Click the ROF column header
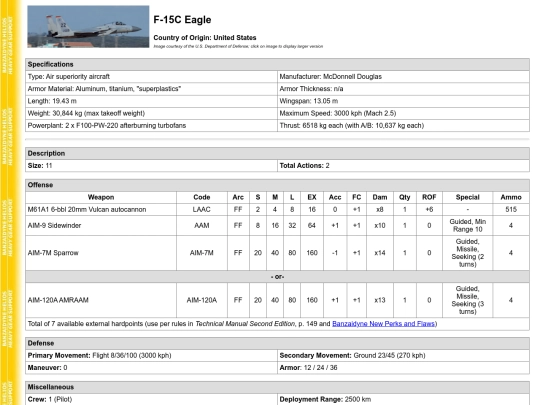 [x=429, y=197]
